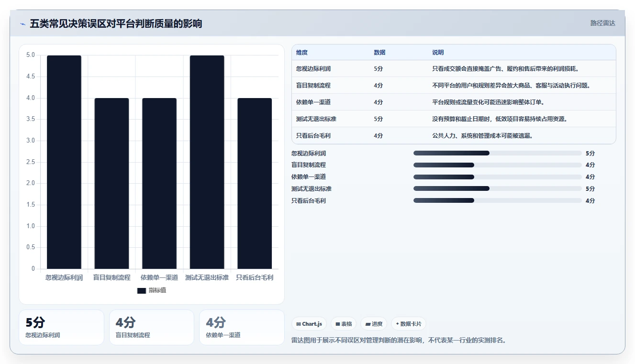Click the 5分 value beside 测试无退出标准 progress bar
The width and height of the screenshot is (635, 364).
click(x=590, y=189)
